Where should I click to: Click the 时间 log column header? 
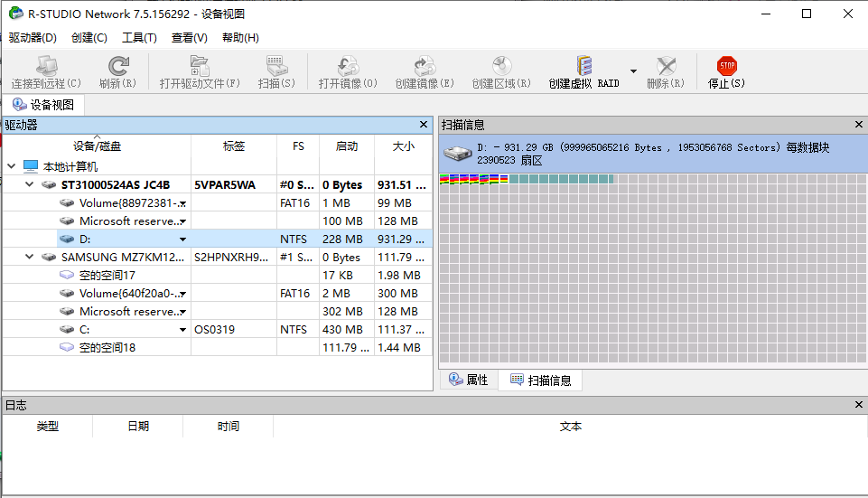coord(229,426)
